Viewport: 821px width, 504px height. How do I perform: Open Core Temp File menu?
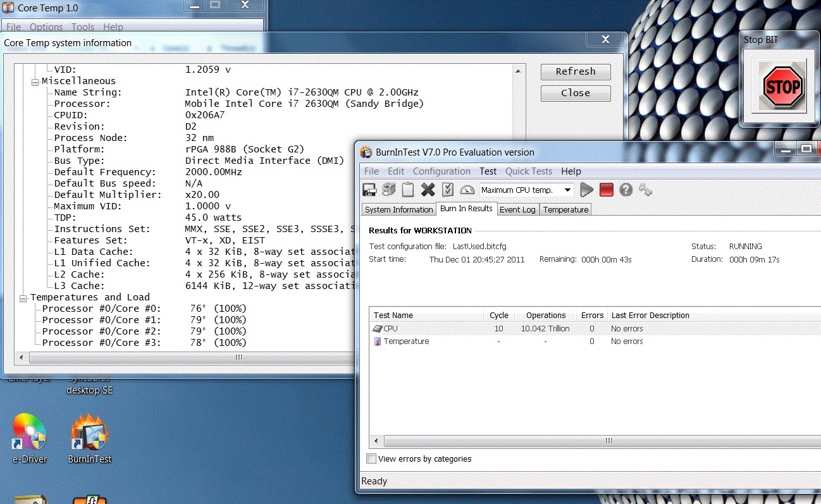tap(13, 27)
